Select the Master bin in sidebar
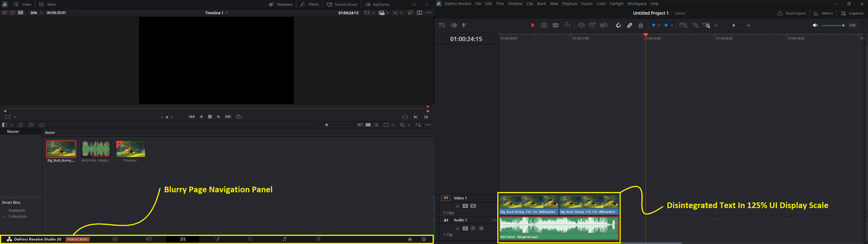 click(13, 132)
